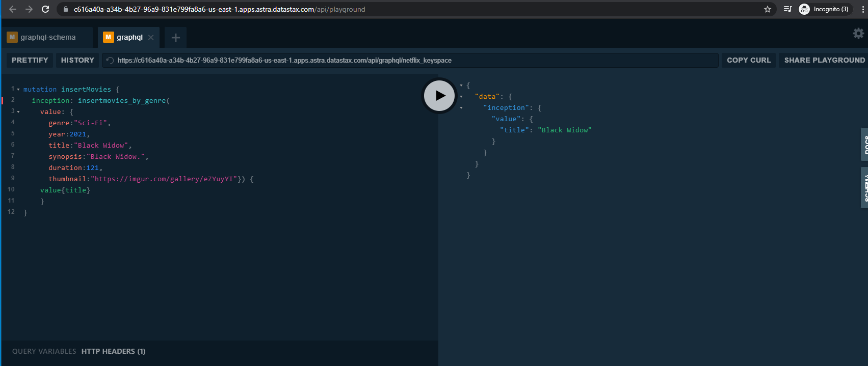Click synopsis "Black Widow." string
Image resolution: width=868 pixels, height=366 pixels.
point(116,156)
